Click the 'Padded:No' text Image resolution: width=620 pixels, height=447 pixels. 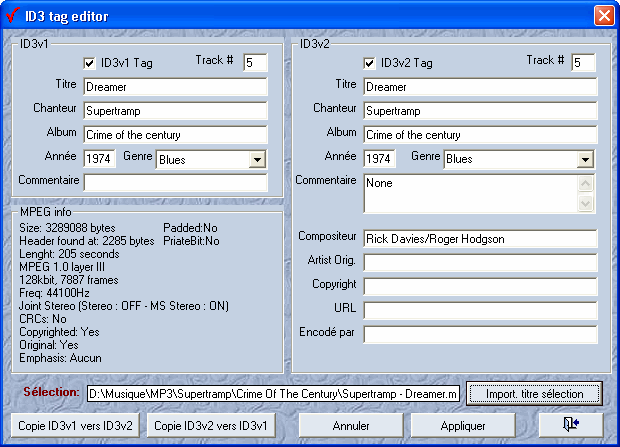(x=190, y=228)
